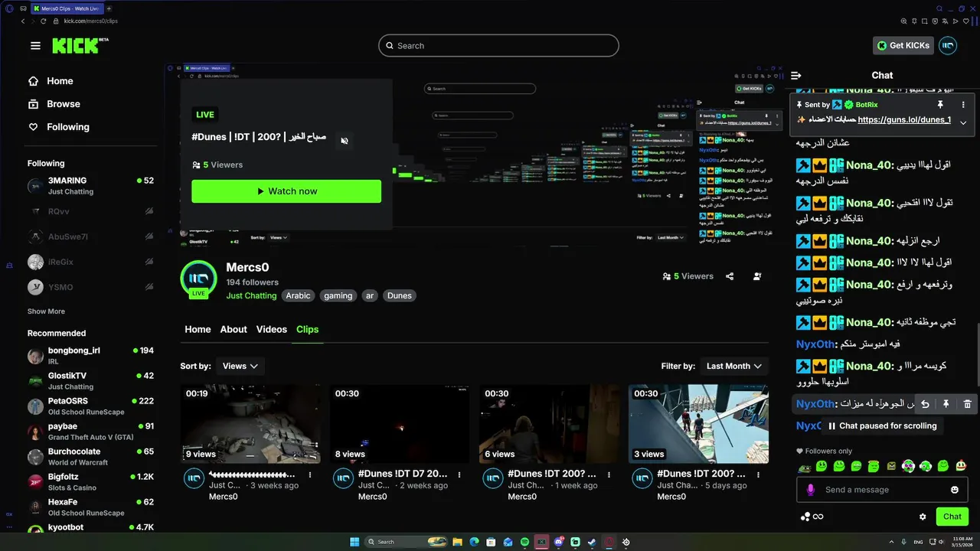Image resolution: width=980 pixels, height=551 pixels.
Task: Click the Arabic tag
Action: coord(299,296)
